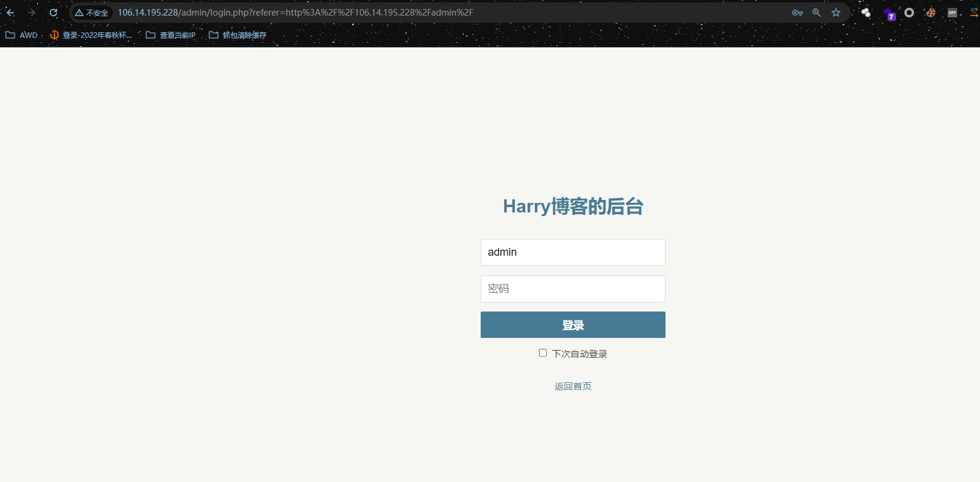Go back to the previous page
The width and height of the screenshot is (980, 482).
click(x=10, y=13)
